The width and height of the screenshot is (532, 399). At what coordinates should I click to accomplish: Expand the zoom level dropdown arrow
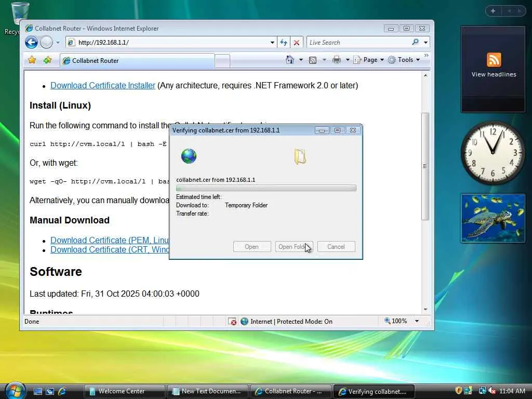tap(417, 321)
